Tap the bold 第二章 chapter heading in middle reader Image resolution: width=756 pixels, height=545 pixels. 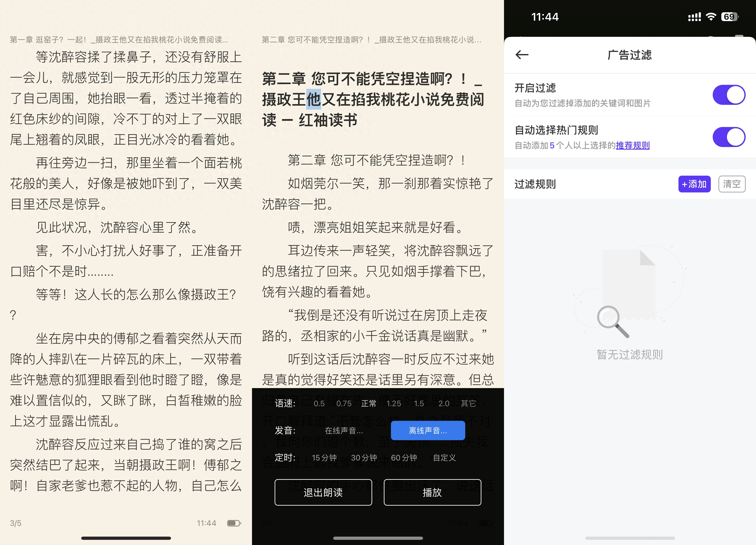373,99
